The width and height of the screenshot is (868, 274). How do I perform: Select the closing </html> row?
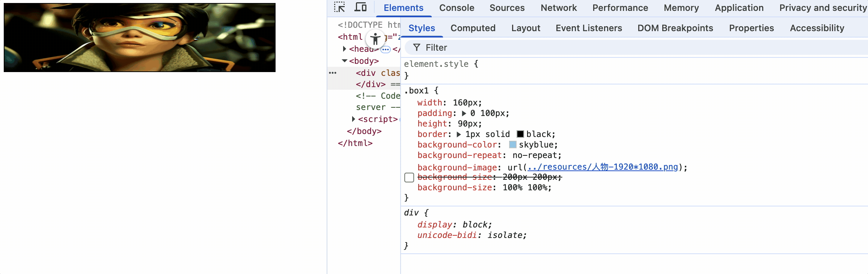point(355,143)
